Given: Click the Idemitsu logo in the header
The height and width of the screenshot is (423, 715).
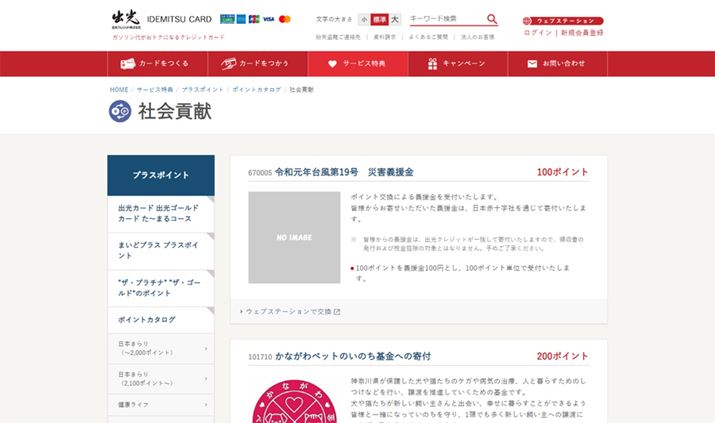Looking at the screenshot, I should coord(126,19).
